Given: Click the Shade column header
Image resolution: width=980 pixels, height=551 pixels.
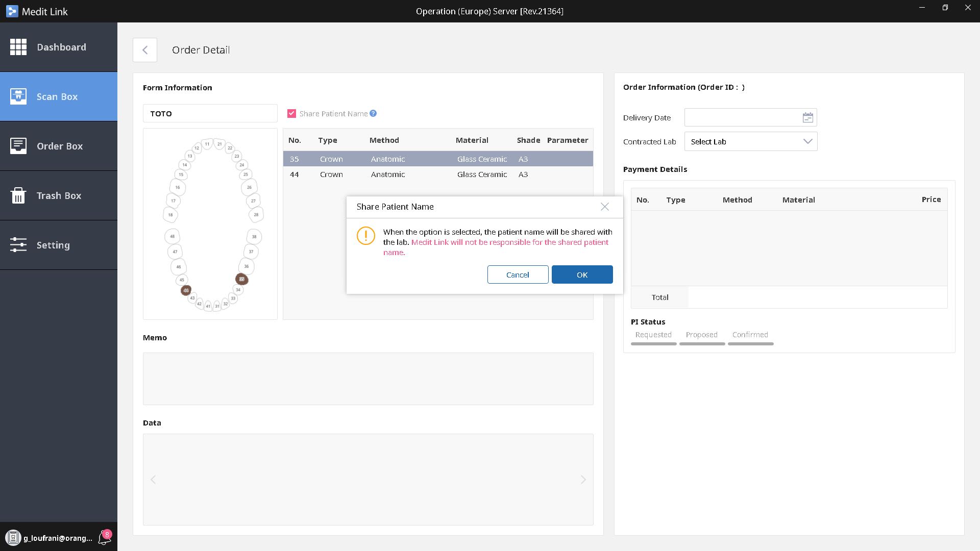Looking at the screenshot, I should click(528, 140).
